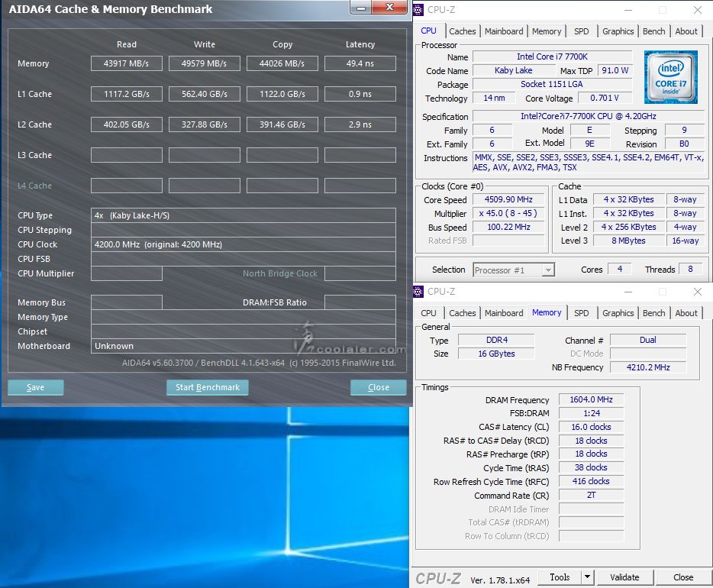Click Memory Copy value 44026 MB/s

point(282,63)
